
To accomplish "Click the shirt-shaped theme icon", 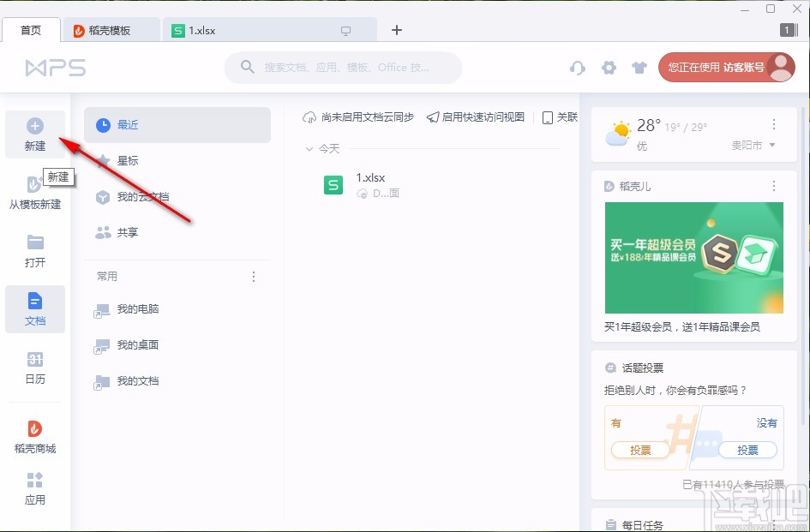I will 639,67.
